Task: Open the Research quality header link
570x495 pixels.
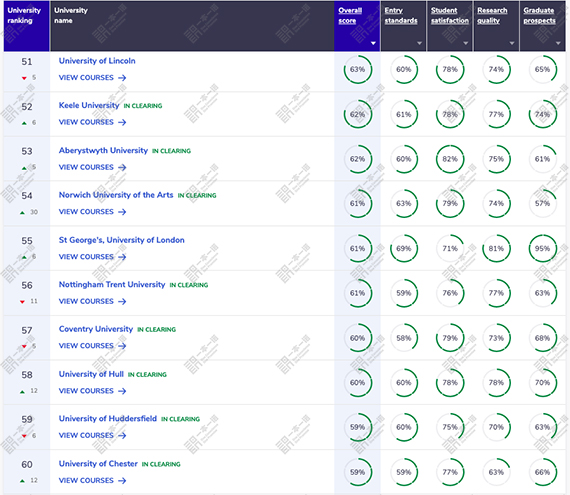Action: click(492, 16)
